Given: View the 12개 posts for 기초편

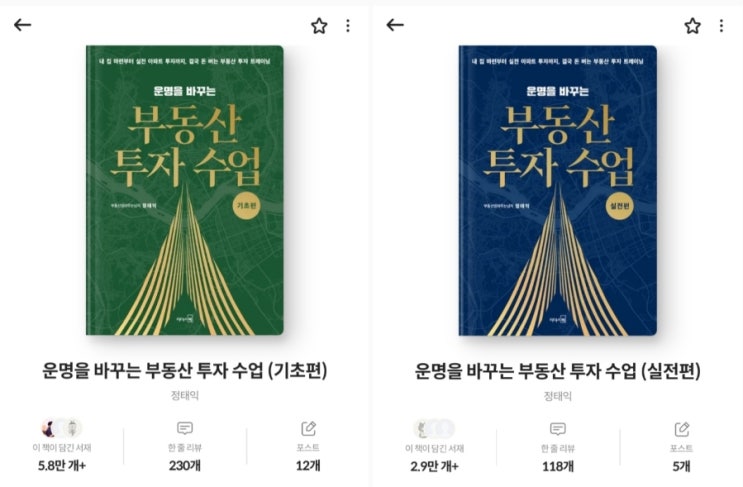Looking at the screenshot, I should [308, 465].
